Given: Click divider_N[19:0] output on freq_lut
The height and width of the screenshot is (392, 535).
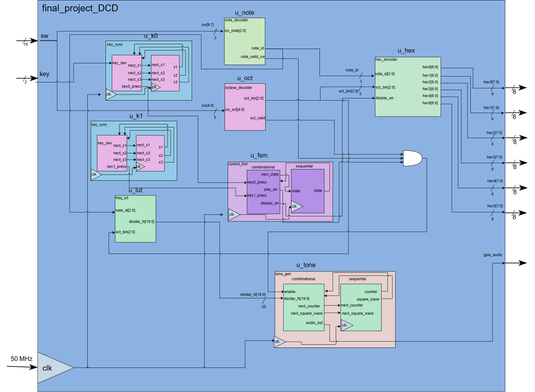Looking at the screenshot, I should point(142,222).
